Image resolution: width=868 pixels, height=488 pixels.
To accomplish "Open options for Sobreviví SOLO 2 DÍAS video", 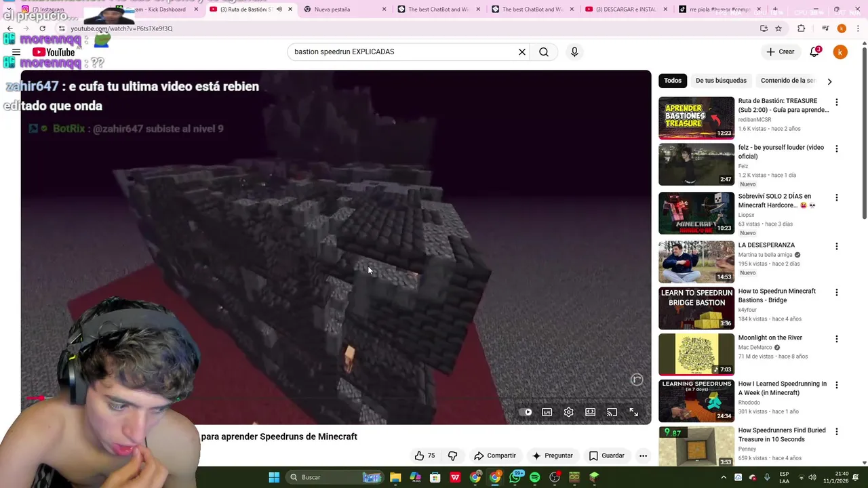I will coord(836,197).
